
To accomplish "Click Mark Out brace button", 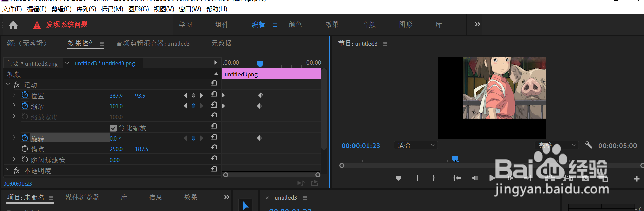I will point(434,178).
